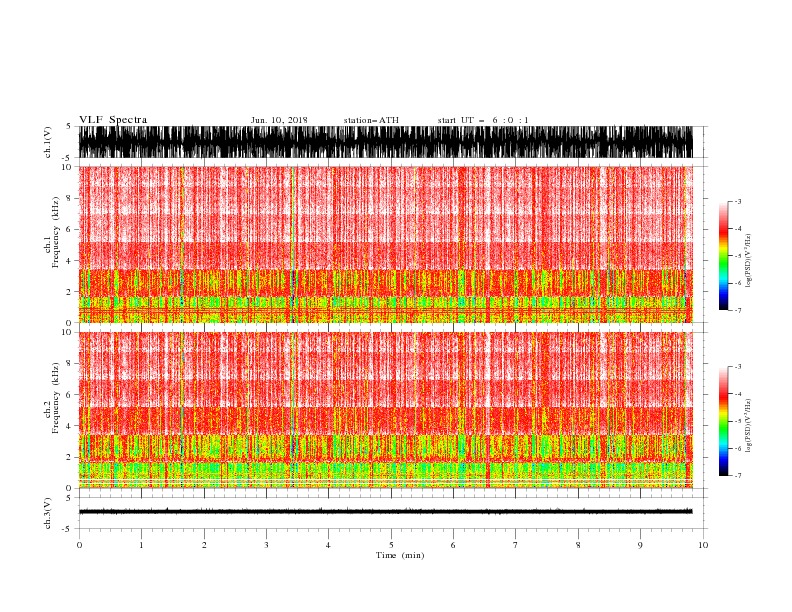Click the ch.3 voltage waveform trace

click(x=385, y=512)
